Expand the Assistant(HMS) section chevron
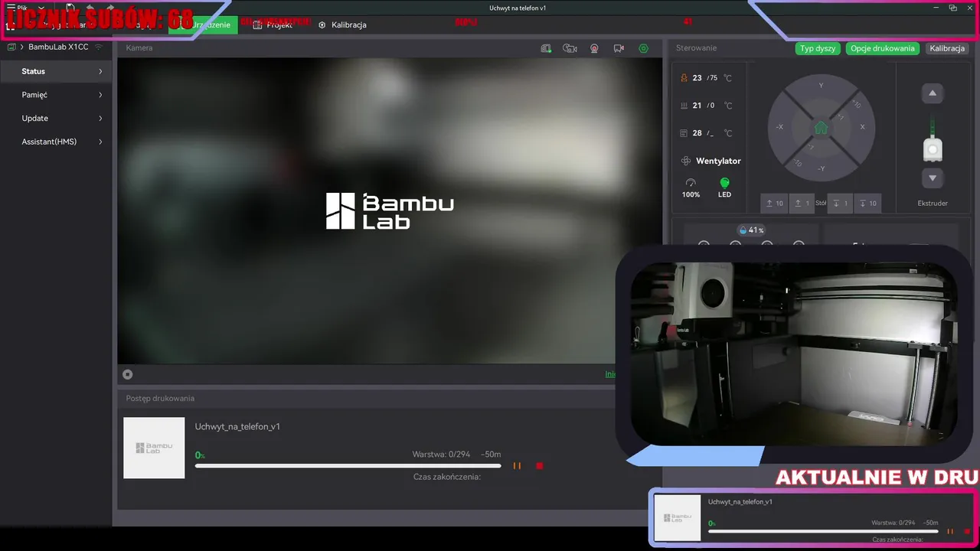The height and width of the screenshot is (551, 980). [100, 142]
